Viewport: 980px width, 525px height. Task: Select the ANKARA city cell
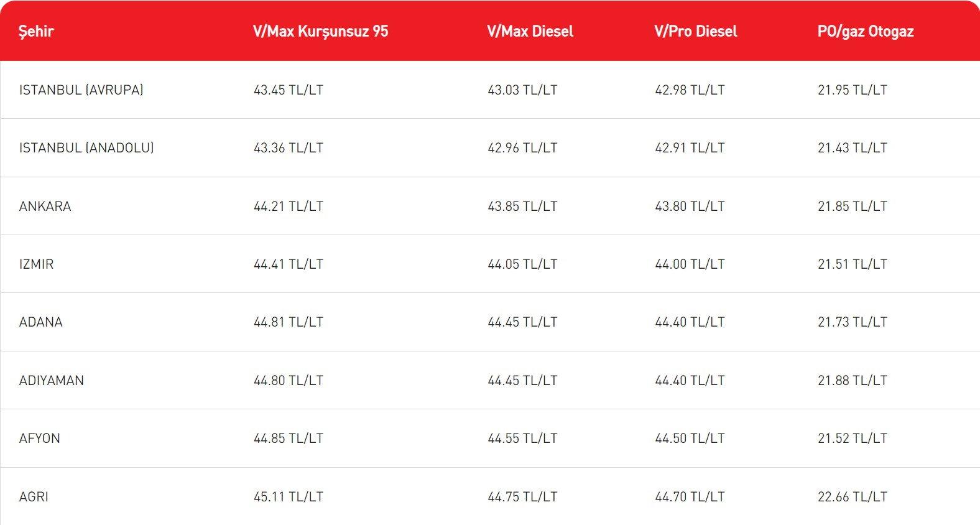click(x=45, y=206)
